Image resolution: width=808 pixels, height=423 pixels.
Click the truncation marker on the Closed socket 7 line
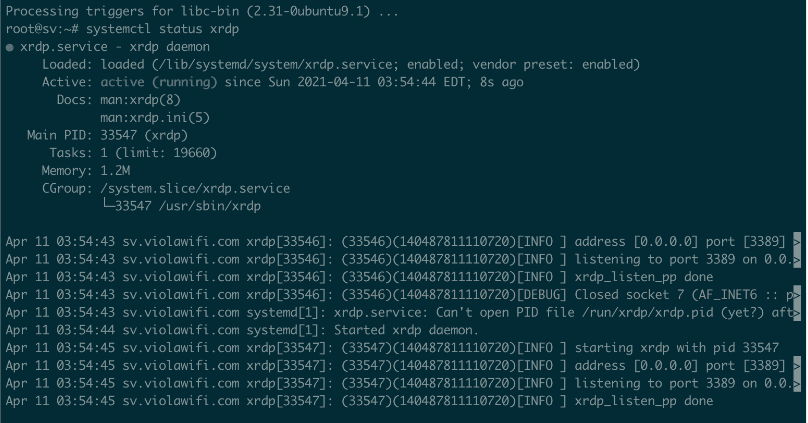click(x=797, y=295)
